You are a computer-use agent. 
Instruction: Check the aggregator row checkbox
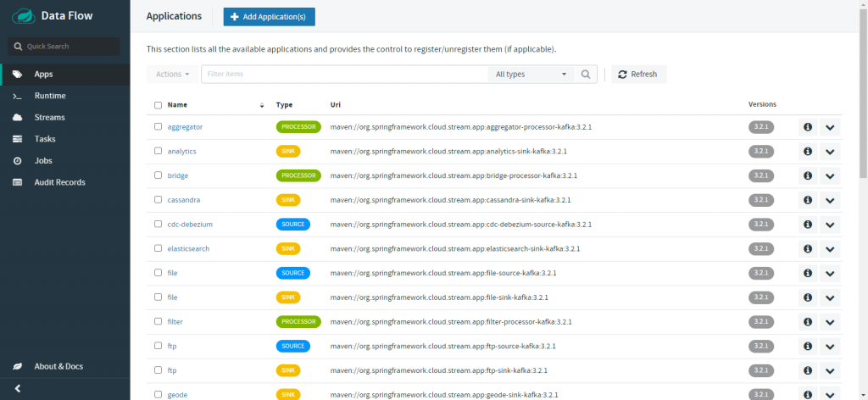pos(158,126)
